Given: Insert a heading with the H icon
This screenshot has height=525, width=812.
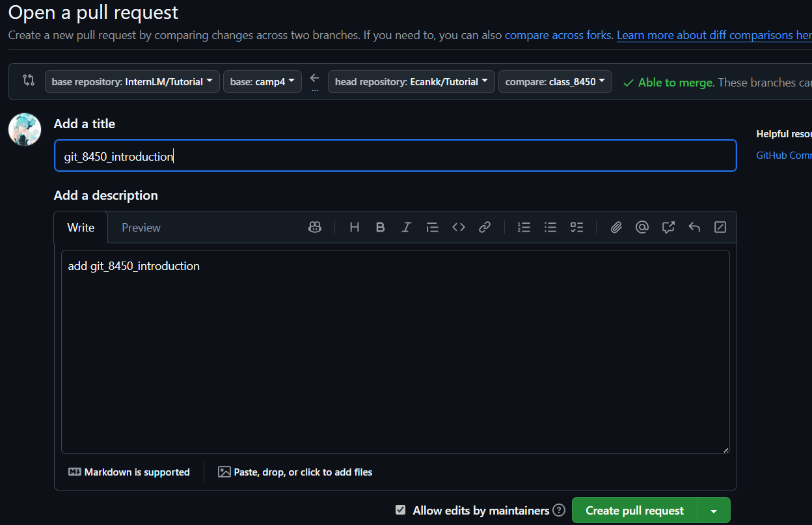Looking at the screenshot, I should pyautogui.click(x=355, y=227).
